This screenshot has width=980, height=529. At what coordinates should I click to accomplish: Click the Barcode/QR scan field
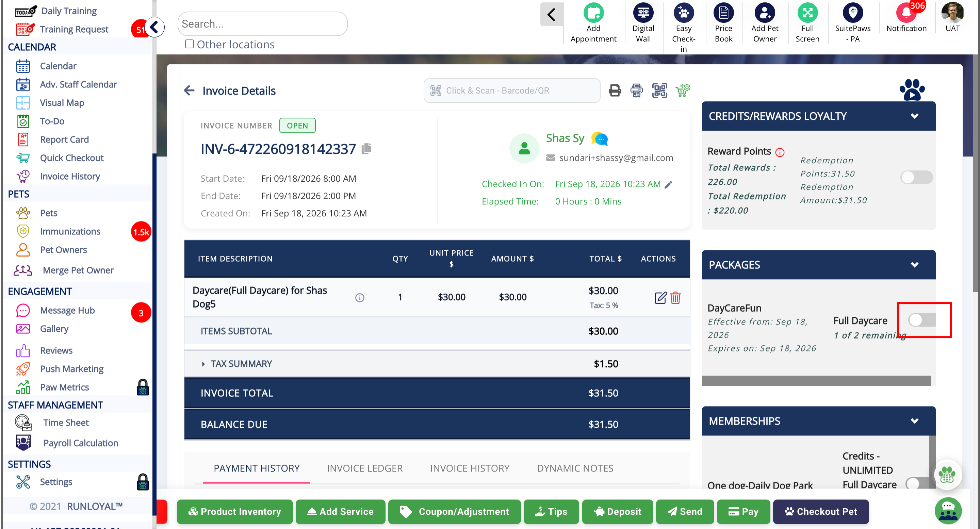[512, 90]
